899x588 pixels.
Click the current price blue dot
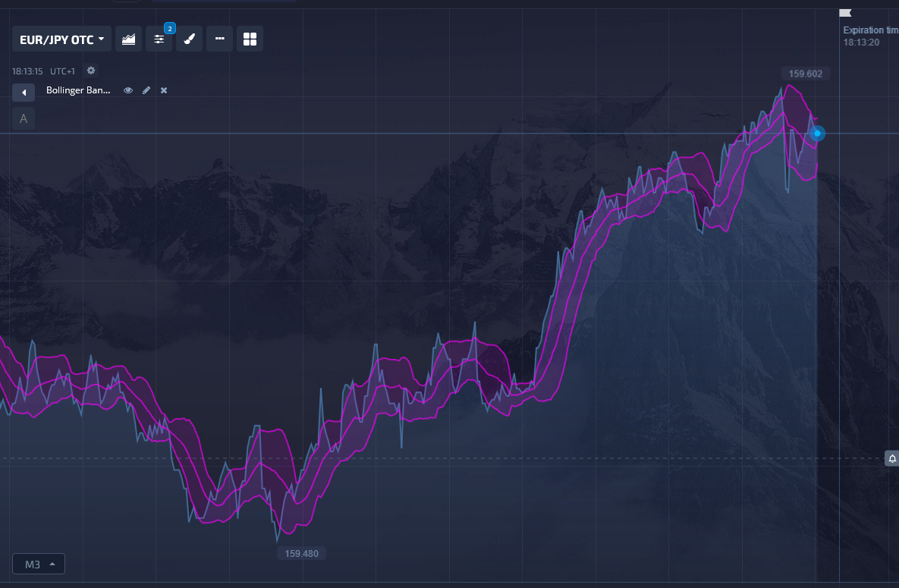click(x=817, y=133)
